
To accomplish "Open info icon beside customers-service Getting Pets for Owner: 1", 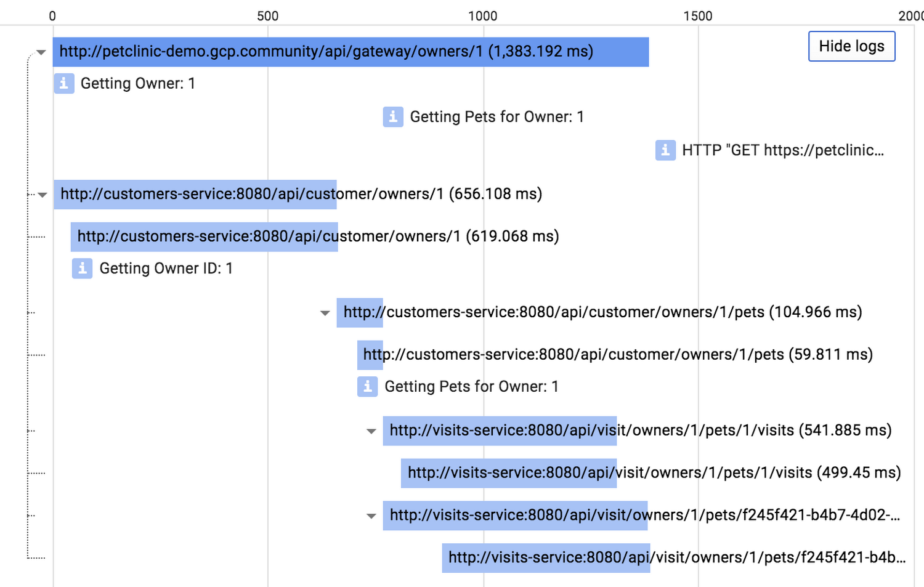I will point(367,386).
